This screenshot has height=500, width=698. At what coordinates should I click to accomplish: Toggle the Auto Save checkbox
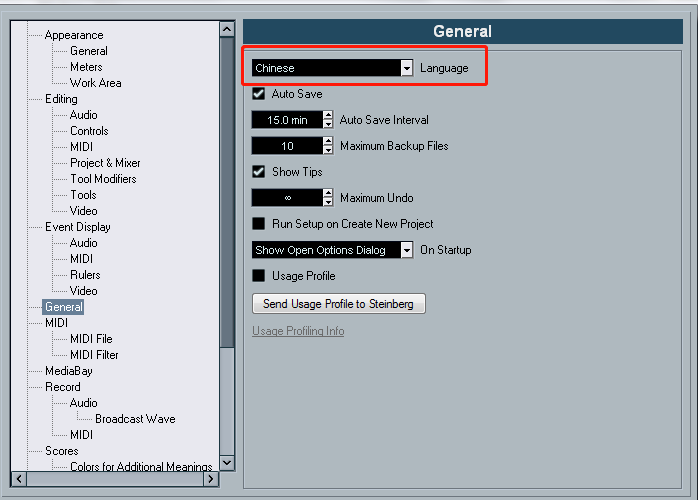click(259, 94)
